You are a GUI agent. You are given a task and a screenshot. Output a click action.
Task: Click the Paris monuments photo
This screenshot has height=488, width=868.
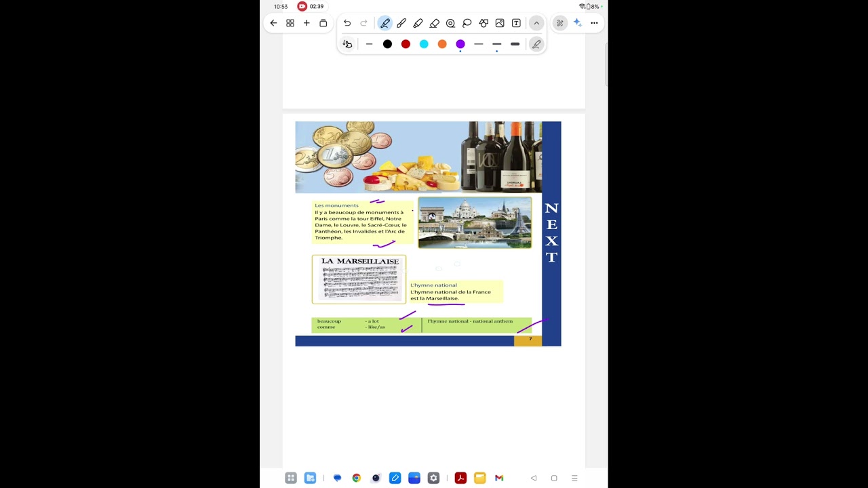[x=475, y=223]
